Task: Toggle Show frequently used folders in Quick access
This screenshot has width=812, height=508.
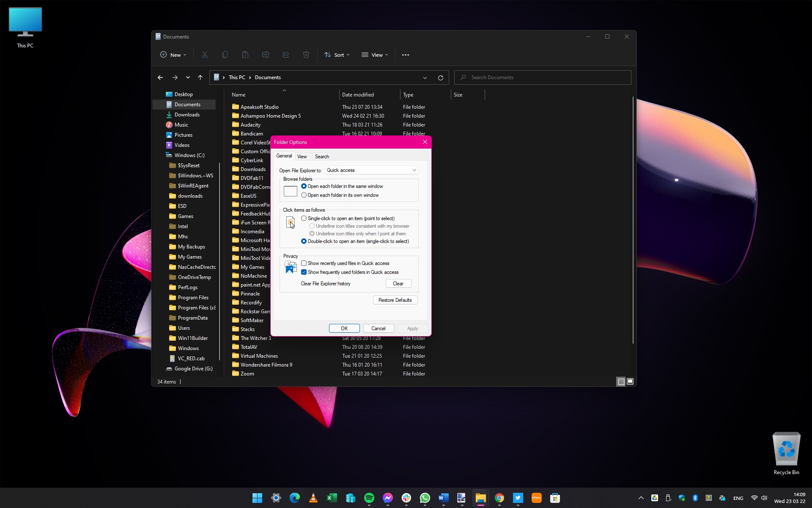Action: (304, 272)
